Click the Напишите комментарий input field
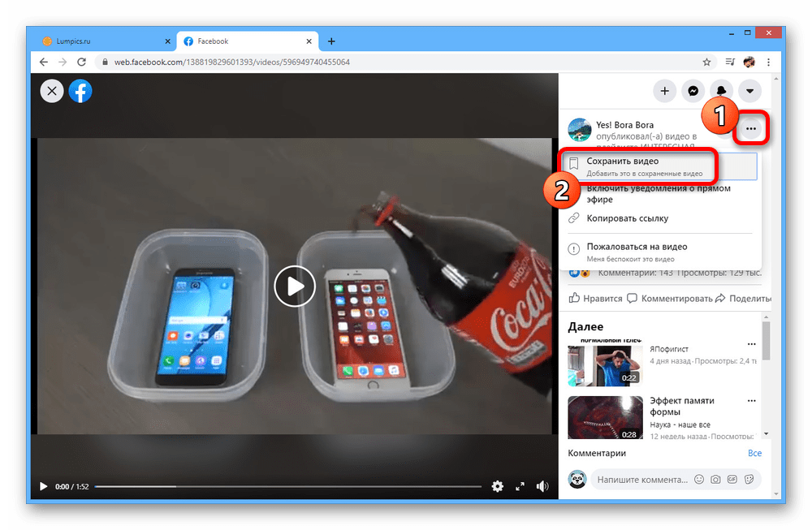 pyautogui.click(x=641, y=480)
